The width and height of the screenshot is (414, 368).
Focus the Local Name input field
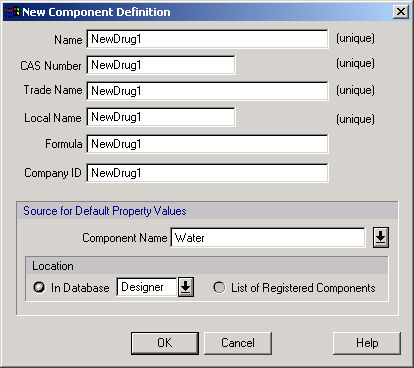pos(161,117)
